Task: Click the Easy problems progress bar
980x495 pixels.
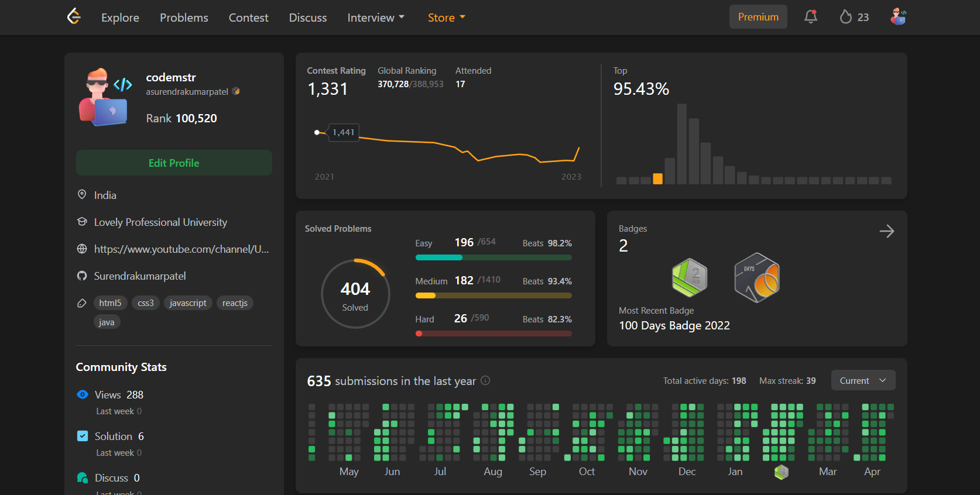Action: point(494,257)
